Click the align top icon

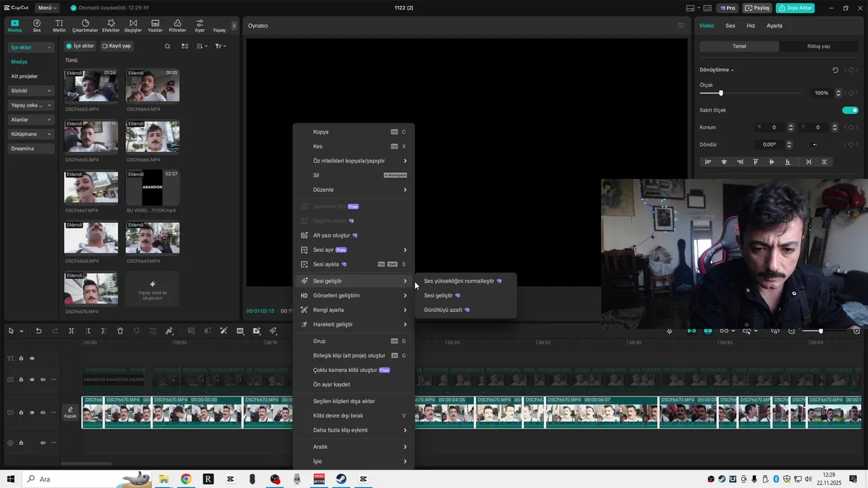pos(755,162)
